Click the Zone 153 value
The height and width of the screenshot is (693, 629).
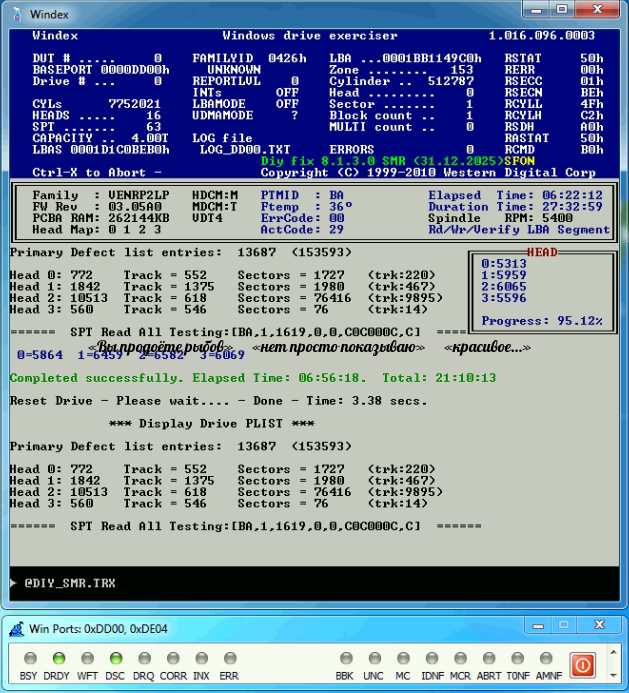[x=462, y=70]
